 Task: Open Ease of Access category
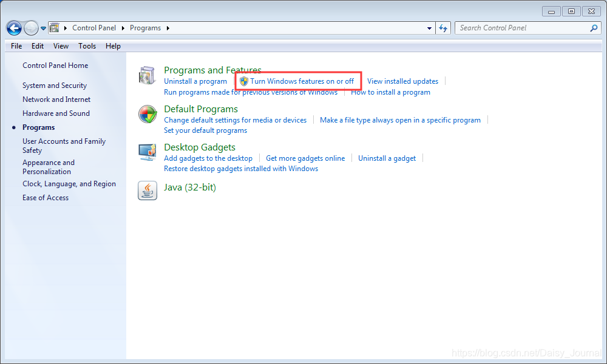coord(46,198)
